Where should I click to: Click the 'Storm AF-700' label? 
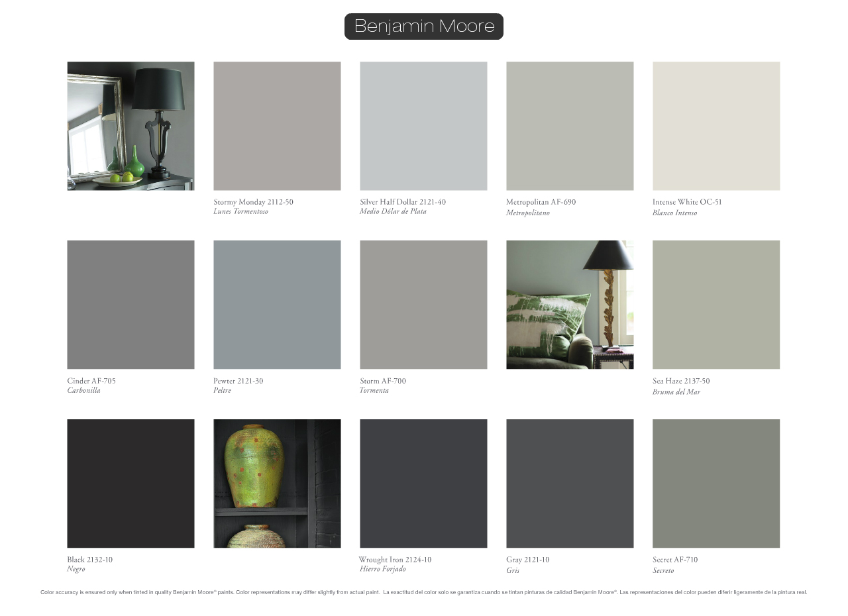click(x=383, y=381)
